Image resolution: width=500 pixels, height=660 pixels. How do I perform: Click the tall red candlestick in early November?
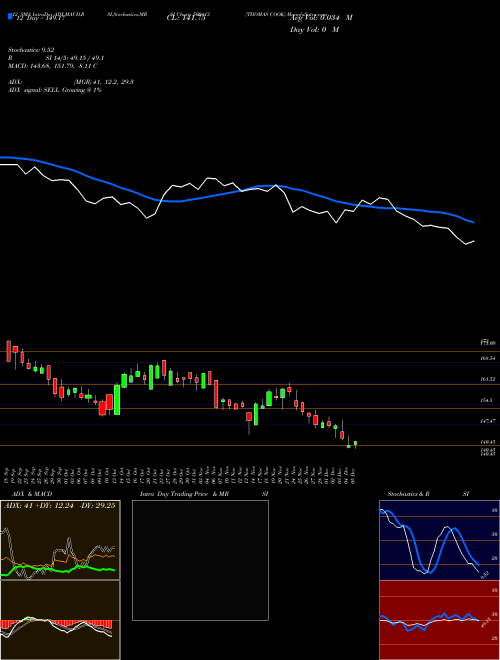[x=216, y=394]
